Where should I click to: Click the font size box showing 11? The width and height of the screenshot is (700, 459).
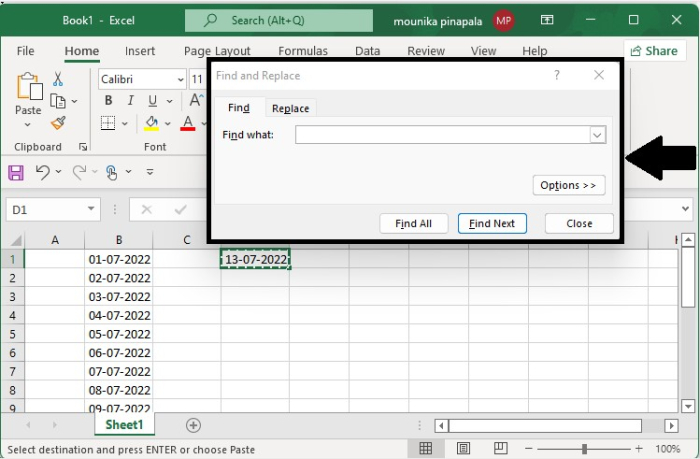tap(197, 79)
